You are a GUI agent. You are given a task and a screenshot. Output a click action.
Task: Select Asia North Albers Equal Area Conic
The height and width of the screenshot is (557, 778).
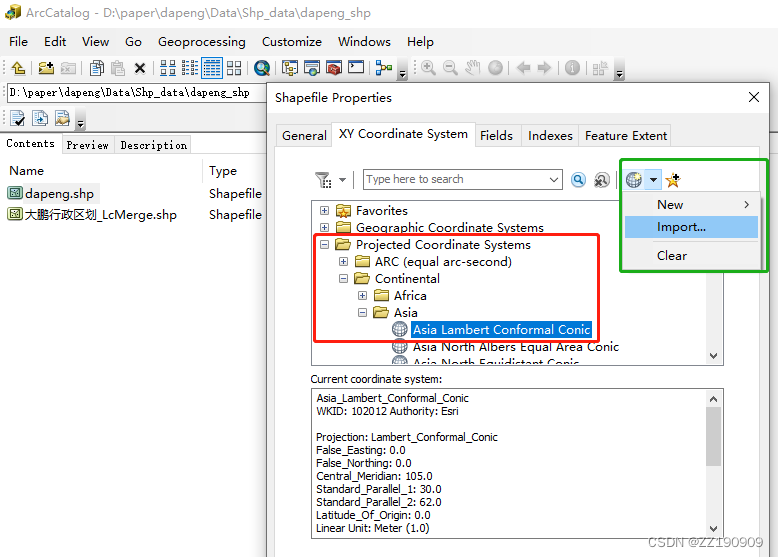click(x=516, y=347)
